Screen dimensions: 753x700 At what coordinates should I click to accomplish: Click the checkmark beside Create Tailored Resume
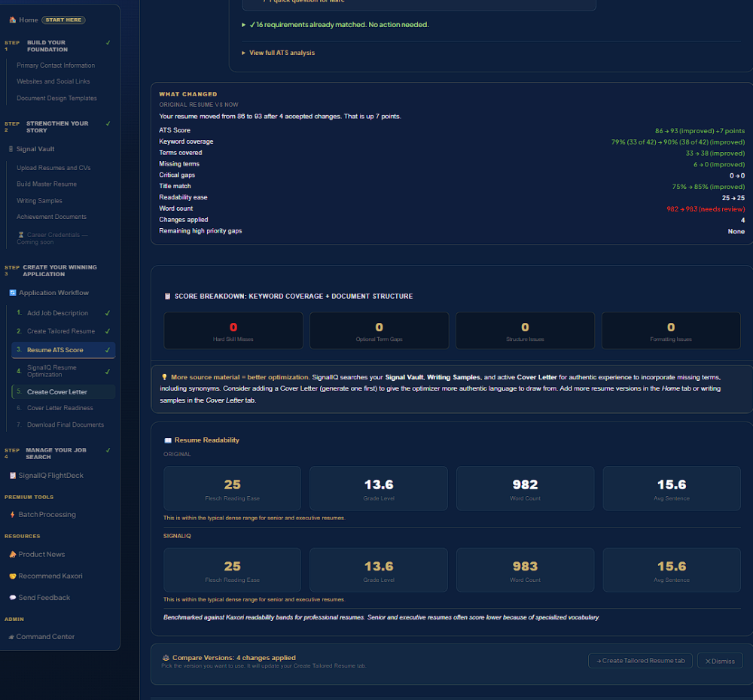108,331
